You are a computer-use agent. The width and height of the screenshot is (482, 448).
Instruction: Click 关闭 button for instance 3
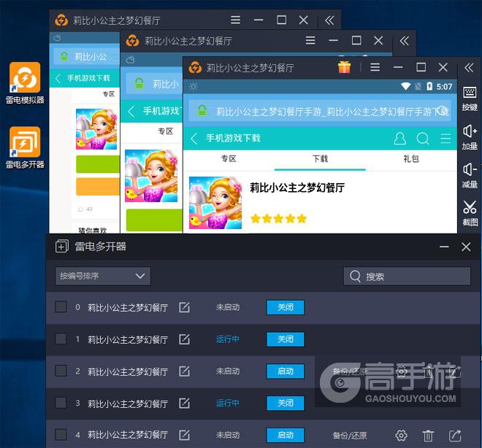pos(286,403)
